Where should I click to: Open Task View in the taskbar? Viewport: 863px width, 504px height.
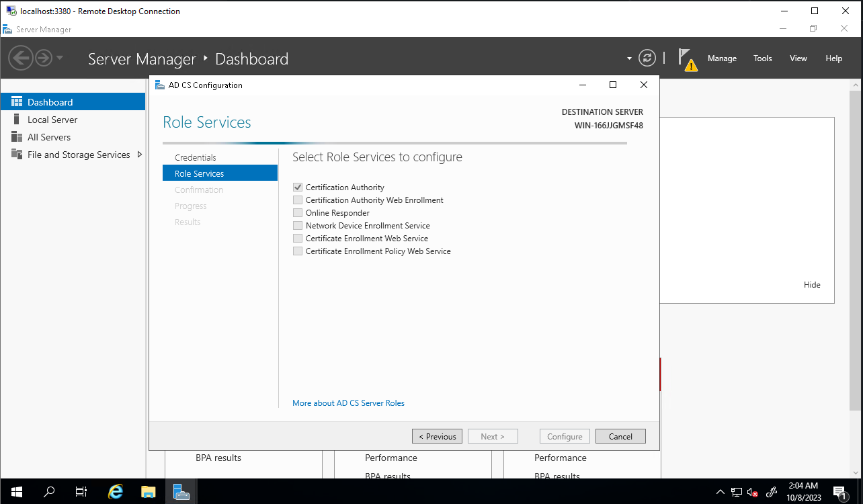tap(81, 491)
